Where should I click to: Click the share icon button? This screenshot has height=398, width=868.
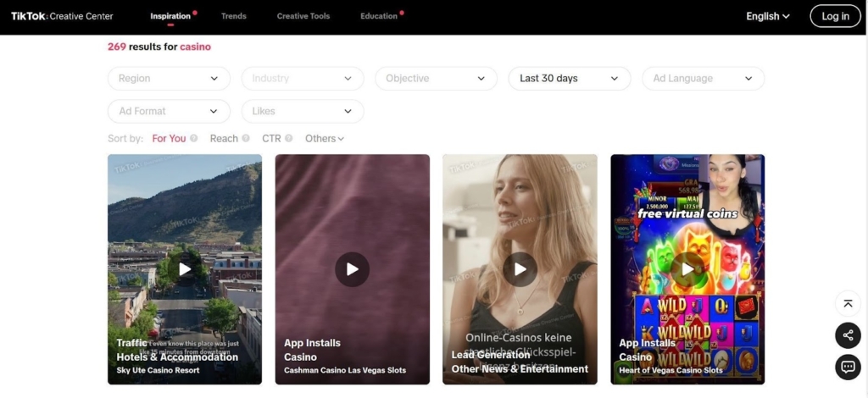[848, 335]
